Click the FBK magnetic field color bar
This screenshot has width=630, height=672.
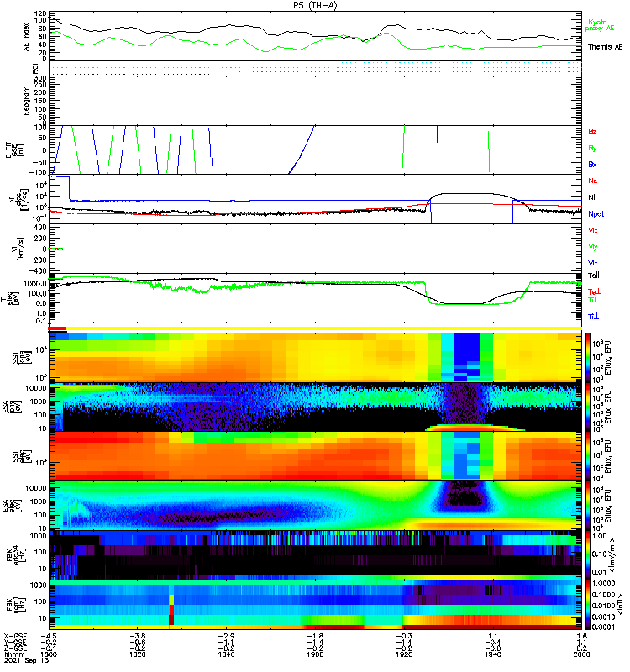[x=588, y=605]
